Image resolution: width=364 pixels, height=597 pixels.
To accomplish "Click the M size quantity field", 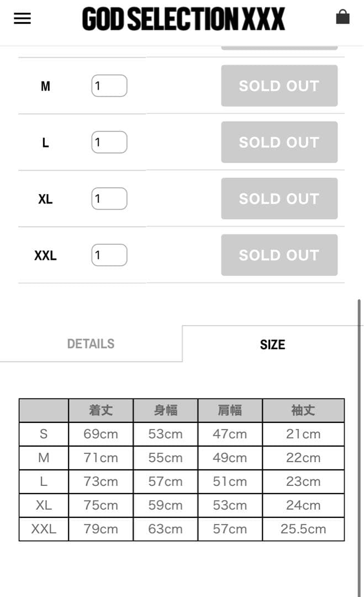I will coord(109,86).
